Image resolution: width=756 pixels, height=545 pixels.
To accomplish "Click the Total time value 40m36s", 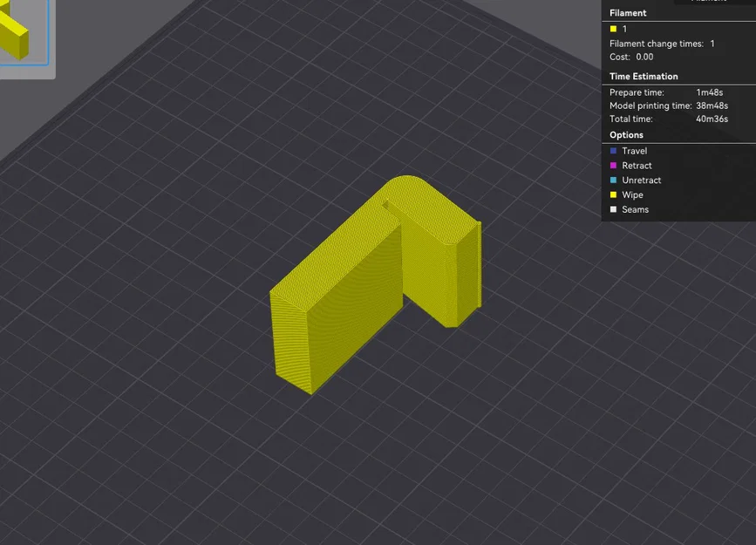I will tap(712, 119).
